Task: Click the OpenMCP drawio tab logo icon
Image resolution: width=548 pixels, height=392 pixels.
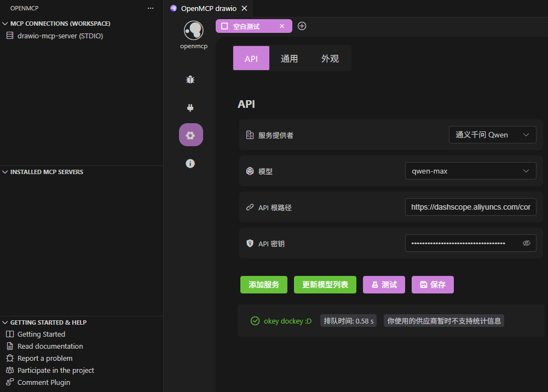Action: pos(174,8)
